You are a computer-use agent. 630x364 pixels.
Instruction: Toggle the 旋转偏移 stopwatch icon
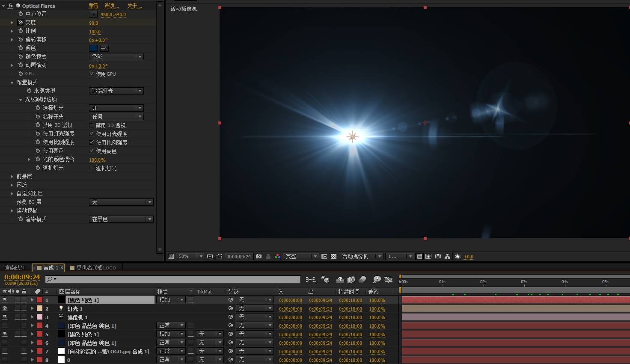tap(21, 39)
